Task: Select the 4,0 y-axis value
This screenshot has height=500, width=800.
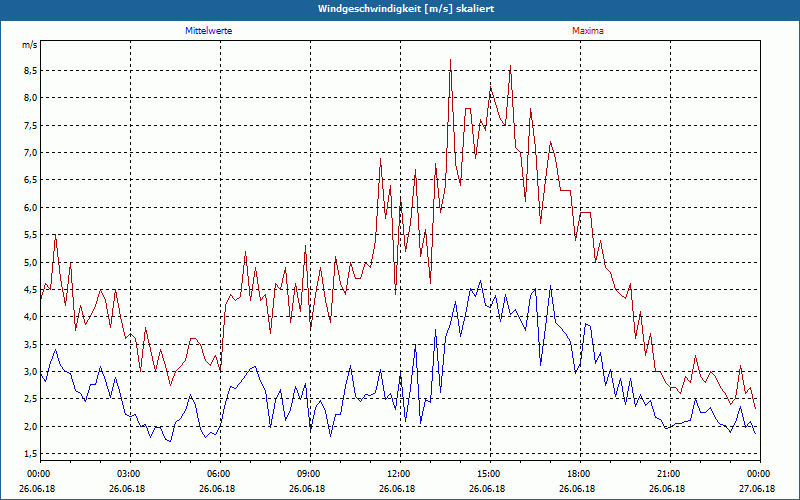Action: coord(30,317)
